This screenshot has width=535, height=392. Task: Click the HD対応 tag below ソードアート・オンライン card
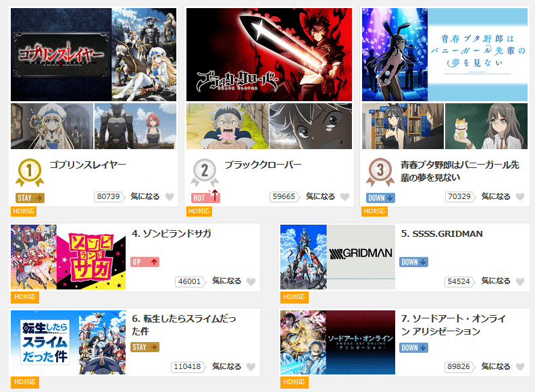(294, 382)
